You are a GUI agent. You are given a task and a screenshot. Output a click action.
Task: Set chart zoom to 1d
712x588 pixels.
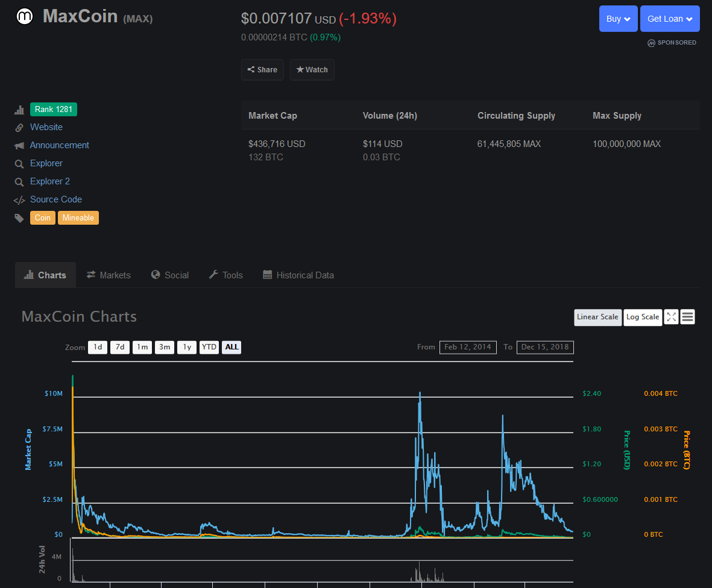(98, 347)
